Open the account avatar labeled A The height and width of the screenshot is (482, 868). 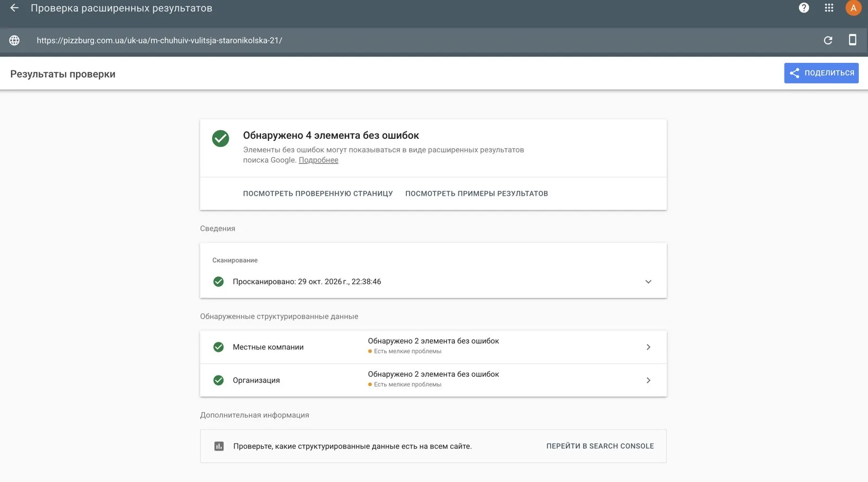point(853,8)
